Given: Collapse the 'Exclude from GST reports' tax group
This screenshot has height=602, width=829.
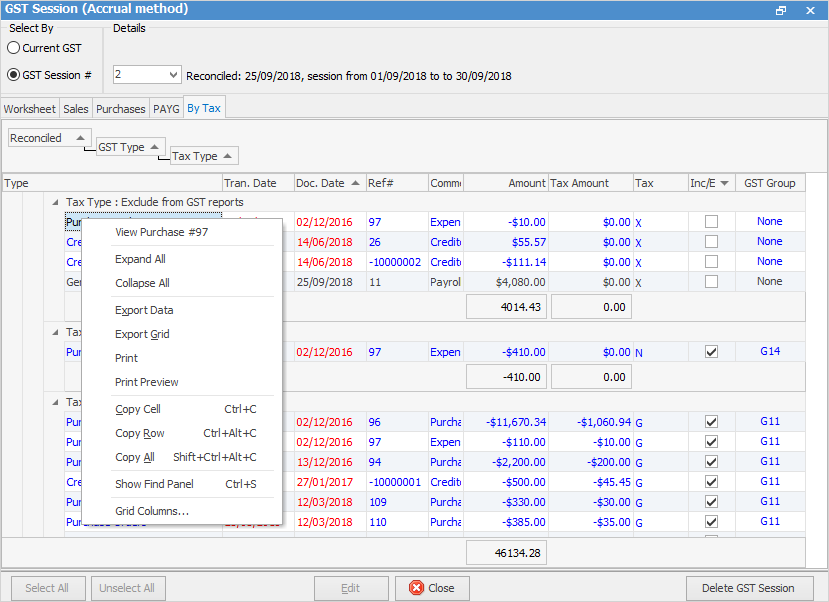Looking at the screenshot, I should pyautogui.click(x=55, y=201).
